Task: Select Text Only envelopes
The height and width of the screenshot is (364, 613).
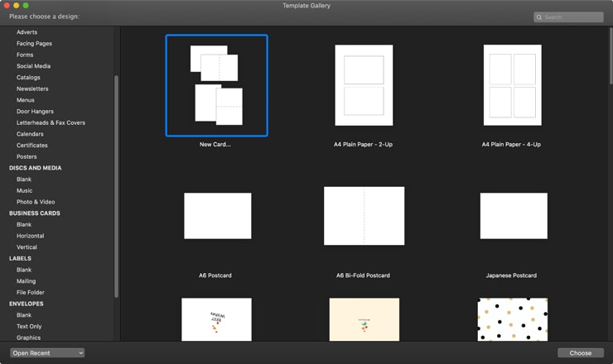Action: click(x=29, y=327)
